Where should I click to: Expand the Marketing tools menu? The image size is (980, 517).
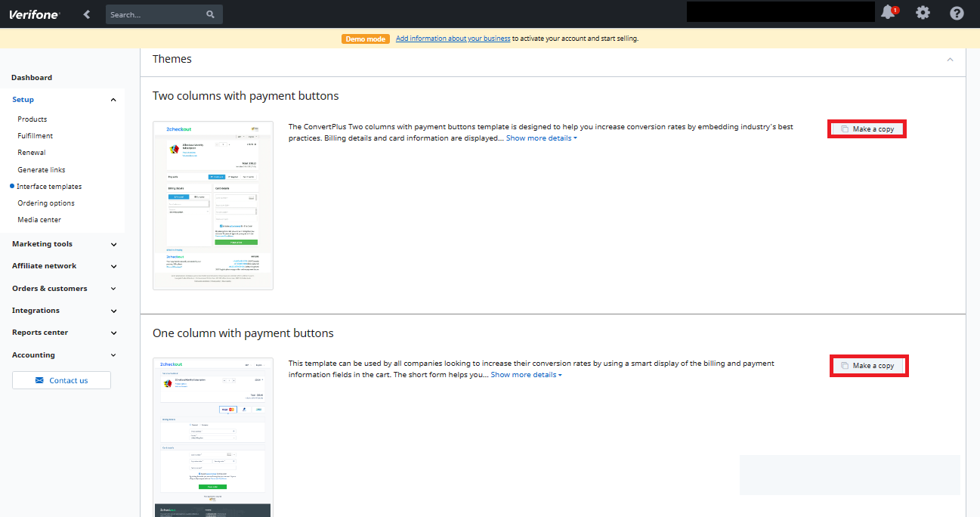pyautogui.click(x=113, y=244)
